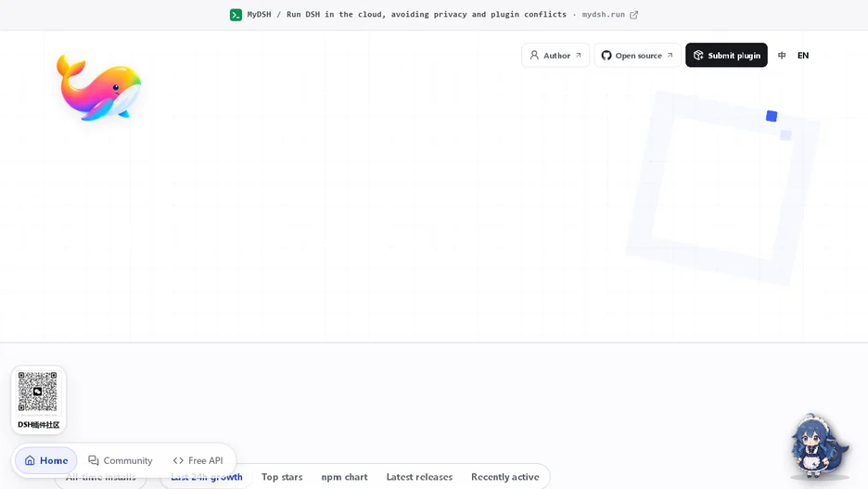The width and height of the screenshot is (868, 489).
Task: Click the code brackets Free API icon
Action: 178,460
